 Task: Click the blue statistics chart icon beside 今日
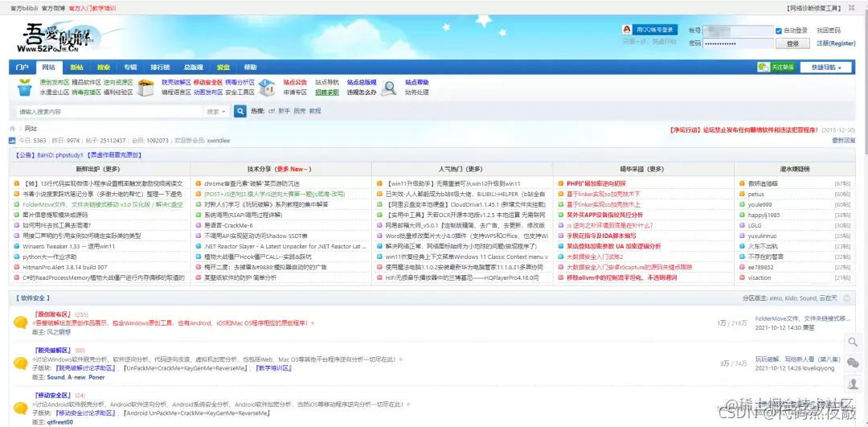tap(12, 141)
